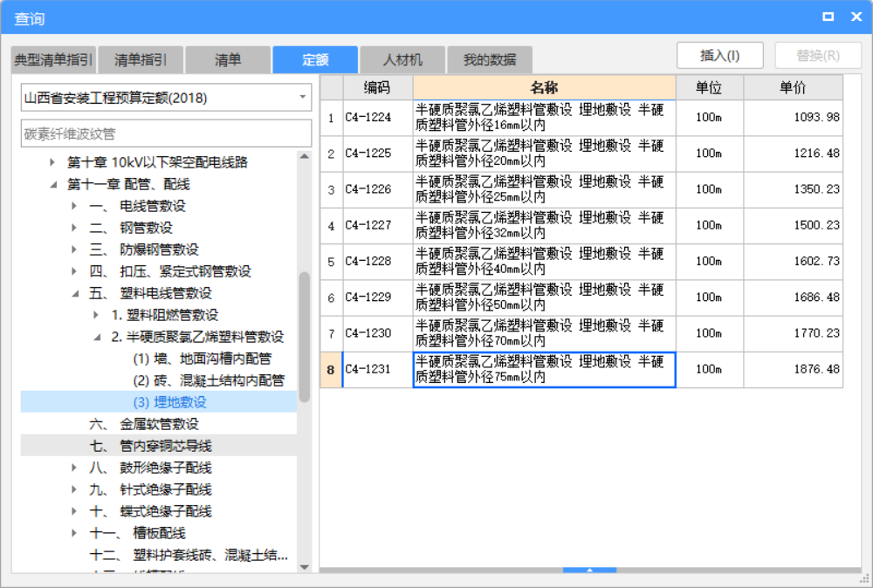Expand the 八、鼓形绝缘子配线 node

point(75,468)
